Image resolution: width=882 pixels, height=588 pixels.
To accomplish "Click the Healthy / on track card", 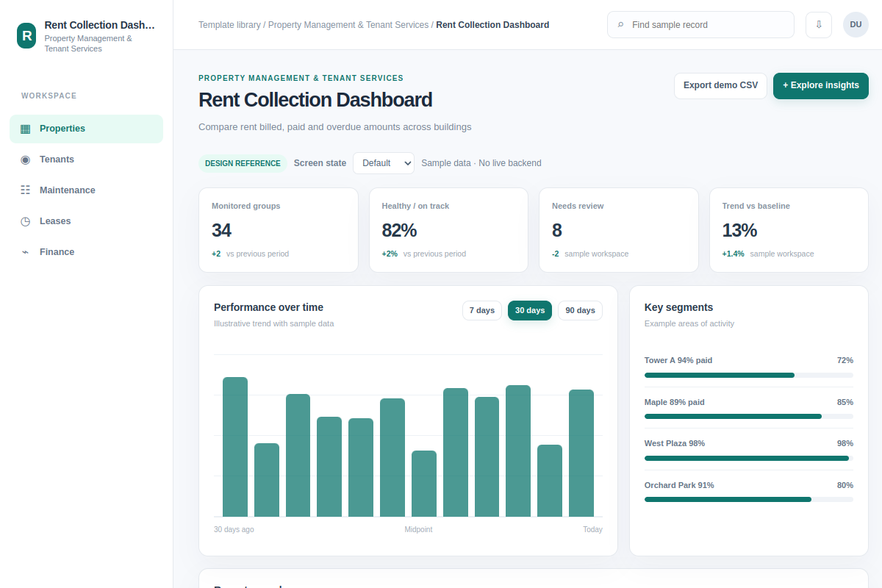I will pyautogui.click(x=448, y=230).
